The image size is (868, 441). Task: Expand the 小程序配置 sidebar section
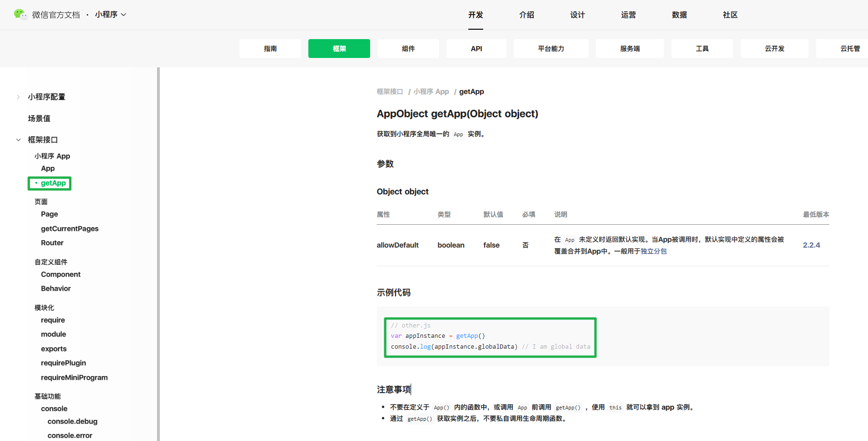[x=18, y=97]
